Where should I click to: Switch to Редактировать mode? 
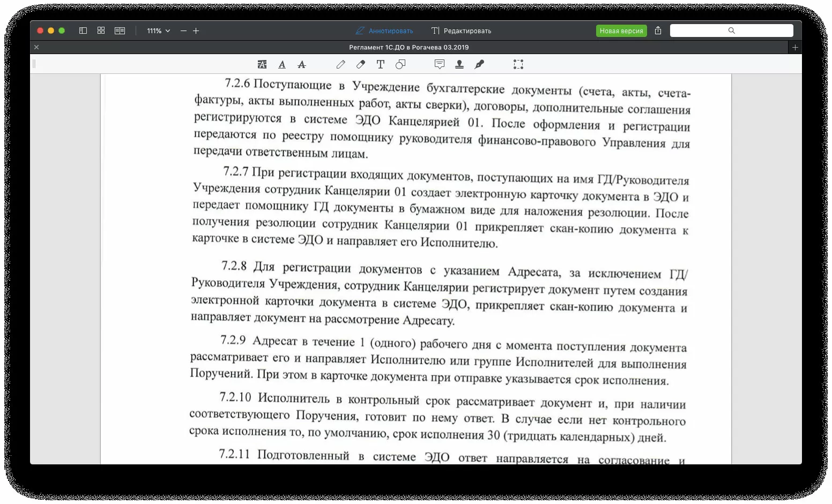click(x=461, y=31)
